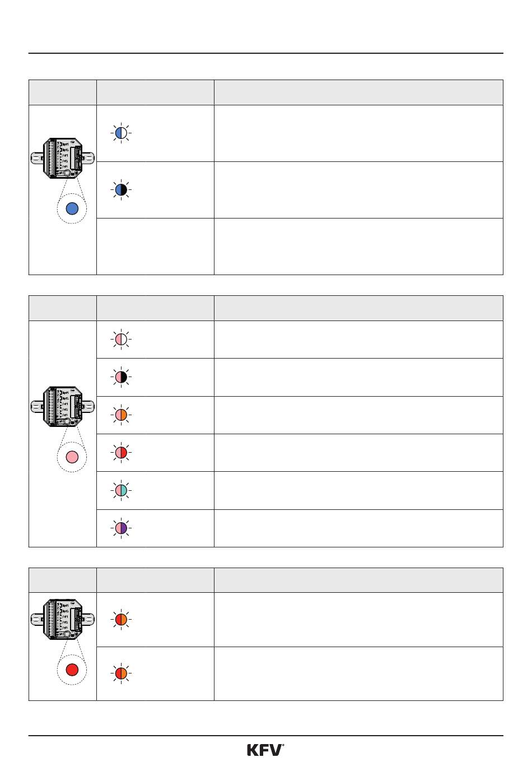Click the KFV logo in footer

[265, 750]
